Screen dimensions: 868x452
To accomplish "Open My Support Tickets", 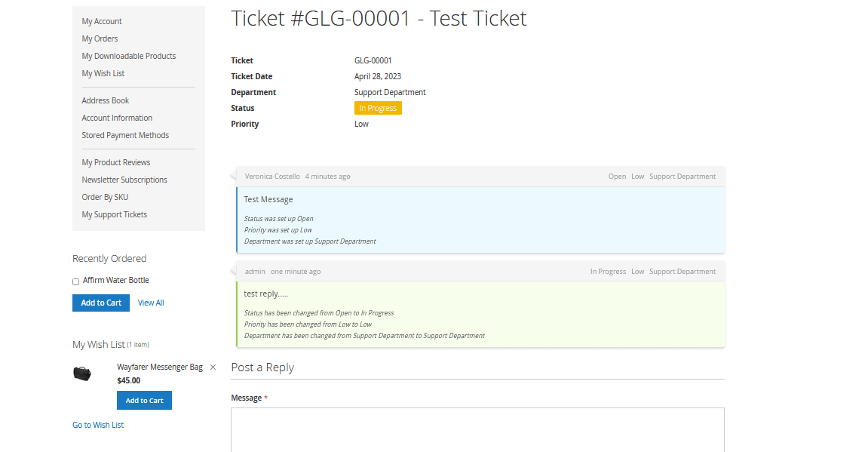I will (115, 214).
